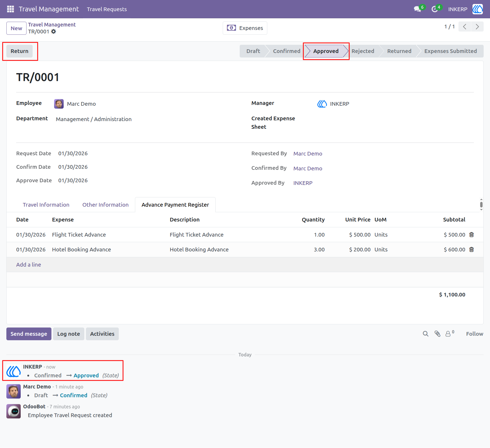The height and width of the screenshot is (448, 490).
Task: Click the Send message button
Action: point(29,334)
